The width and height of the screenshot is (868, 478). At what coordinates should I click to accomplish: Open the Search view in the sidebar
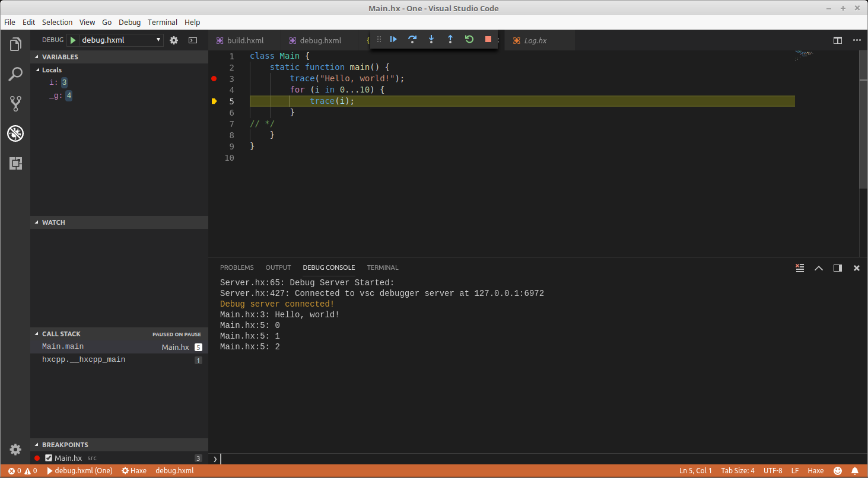click(15, 74)
